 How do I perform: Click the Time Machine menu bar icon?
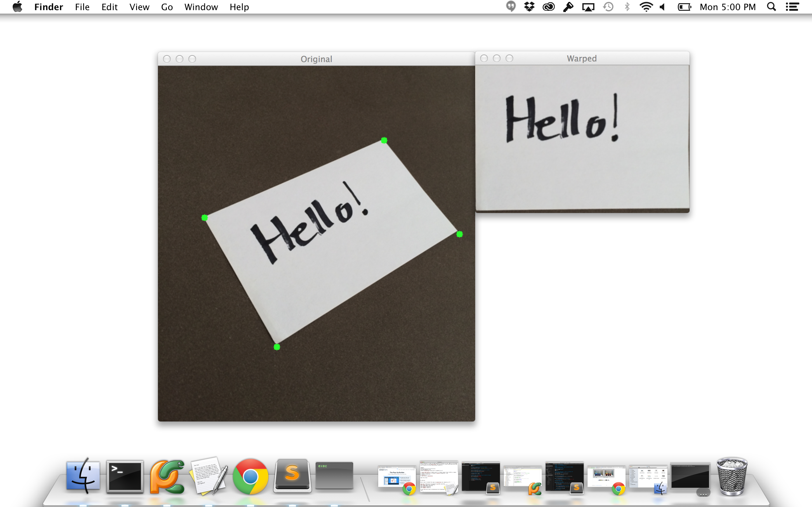pos(608,7)
